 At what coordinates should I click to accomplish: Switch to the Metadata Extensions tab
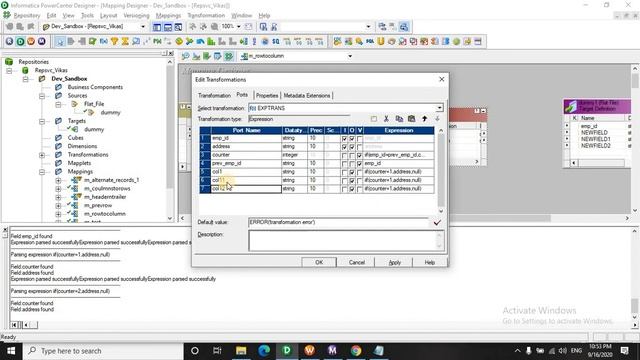click(x=307, y=96)
